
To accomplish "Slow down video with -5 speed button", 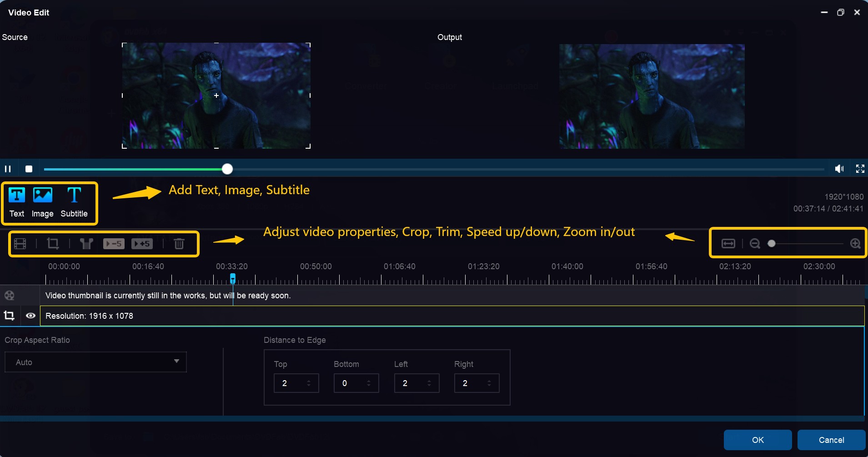I will [114, 244].
